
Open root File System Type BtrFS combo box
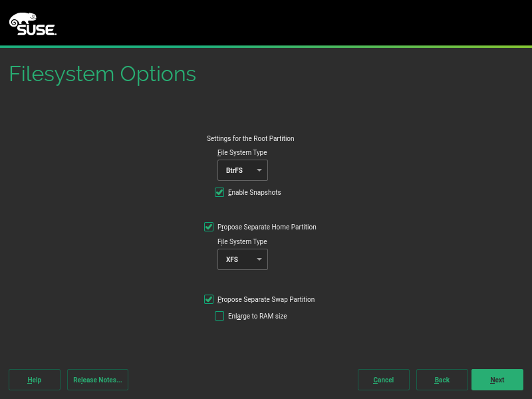pyautogui.click(x=242, y=170)
